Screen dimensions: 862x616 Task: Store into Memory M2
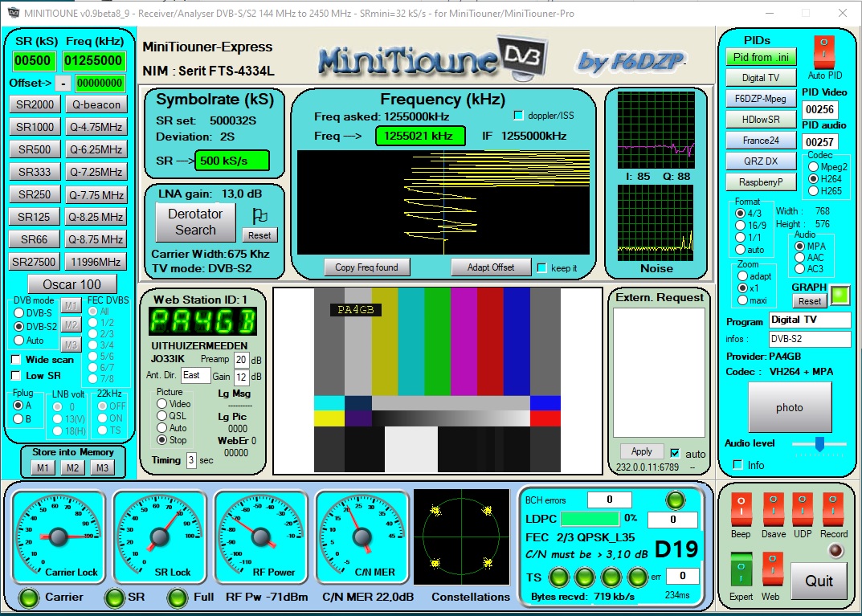72,468
